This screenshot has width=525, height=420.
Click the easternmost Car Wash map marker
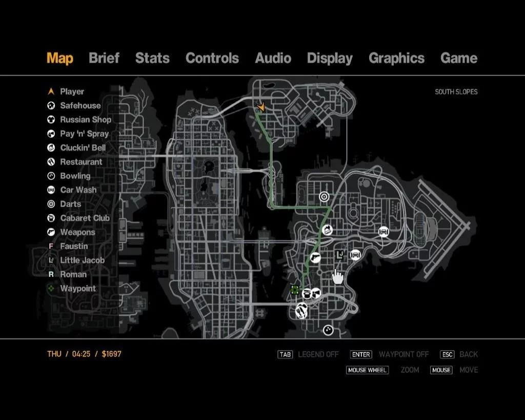pyautogui.click(x=383, y=231)
